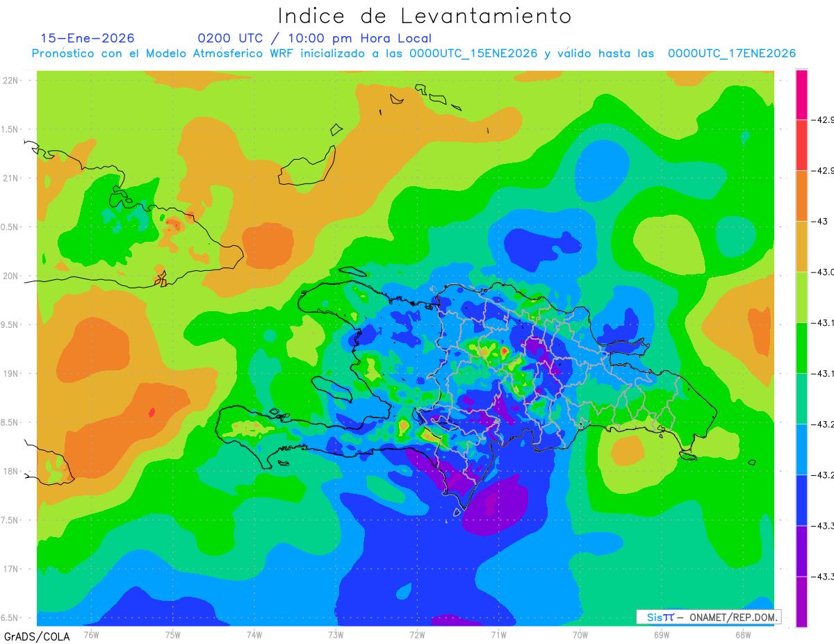Select the '72W' longitude label

pos(417,634)
